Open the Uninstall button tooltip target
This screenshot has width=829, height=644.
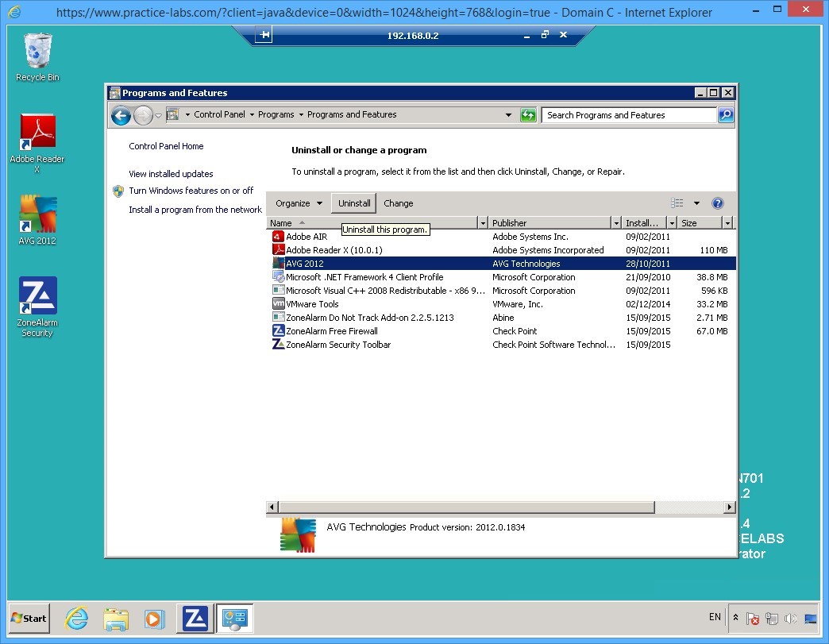[353, 202]
